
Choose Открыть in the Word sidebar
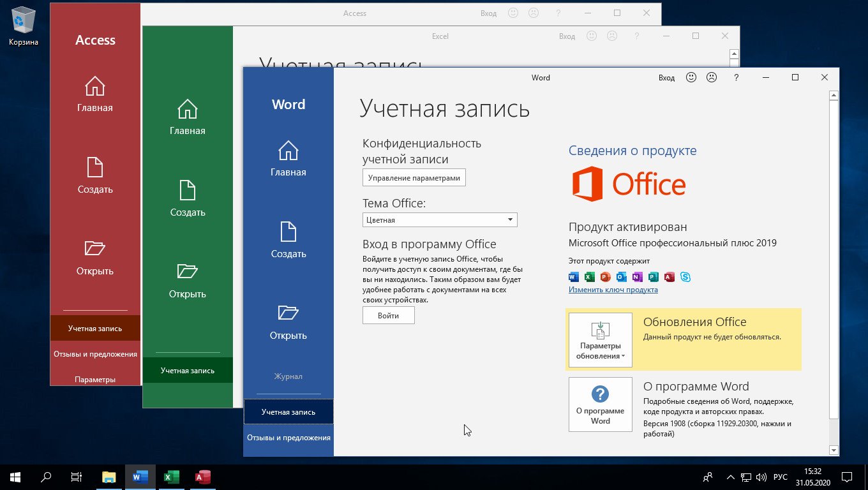coord(288,322)
